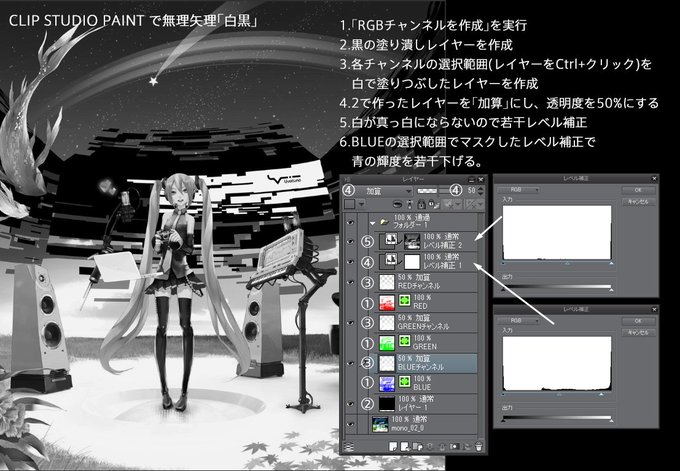Viewport: 680px width, 471px height.
Task: Click the BLUE layer thumbnail
Action: point(387,383)
